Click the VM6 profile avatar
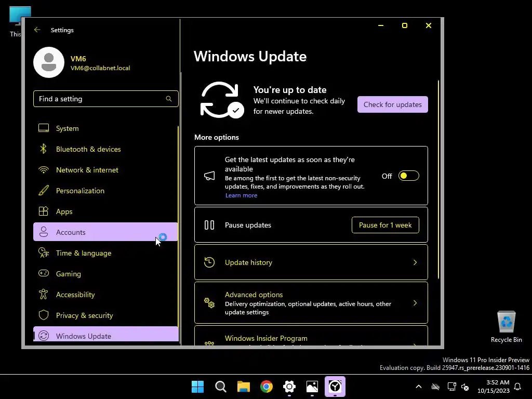This screenshot has height=399, width=532. (49, 62)
